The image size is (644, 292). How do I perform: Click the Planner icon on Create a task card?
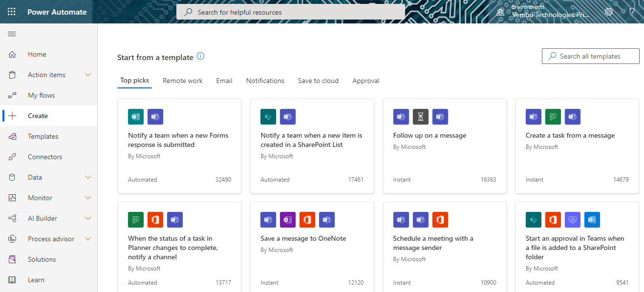pos(553,117)
